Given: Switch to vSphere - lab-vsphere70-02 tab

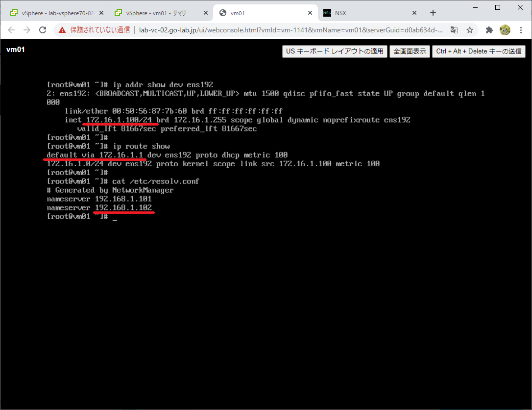Looking at the screenshot, I should point(57,13).
